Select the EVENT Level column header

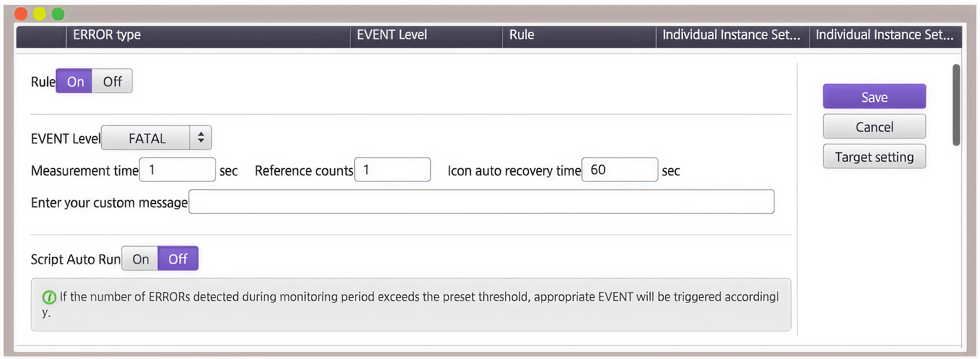tap(426, 36)
